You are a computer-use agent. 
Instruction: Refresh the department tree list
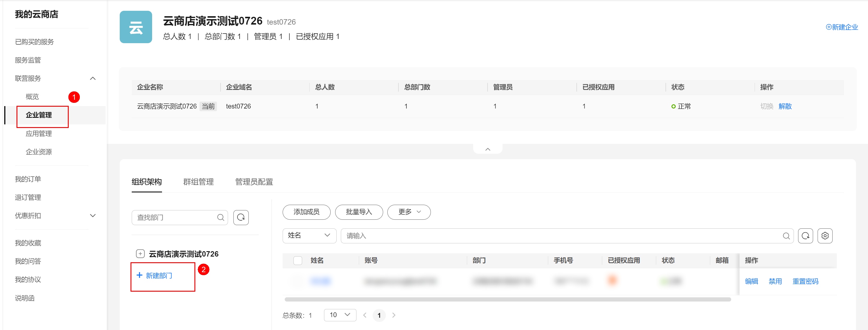tap(241, 218)
